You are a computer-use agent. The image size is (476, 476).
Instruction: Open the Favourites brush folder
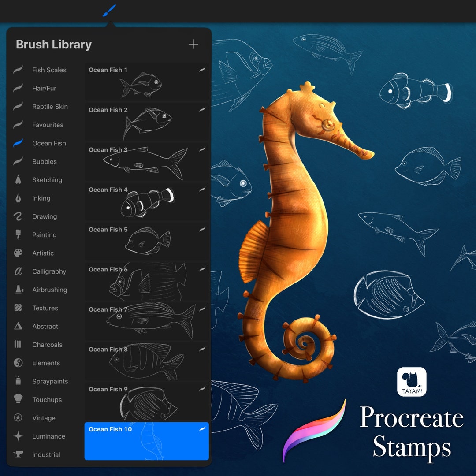(48, 125)
